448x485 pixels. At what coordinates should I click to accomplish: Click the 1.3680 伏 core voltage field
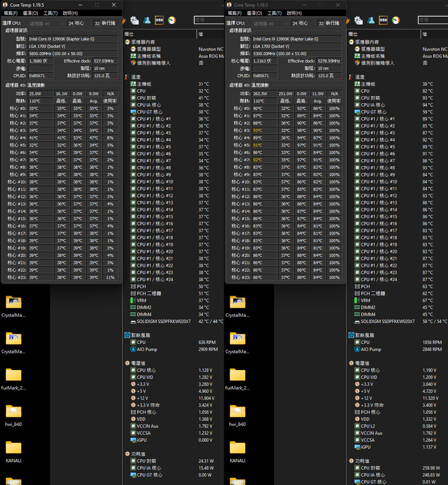click(41, 61)
